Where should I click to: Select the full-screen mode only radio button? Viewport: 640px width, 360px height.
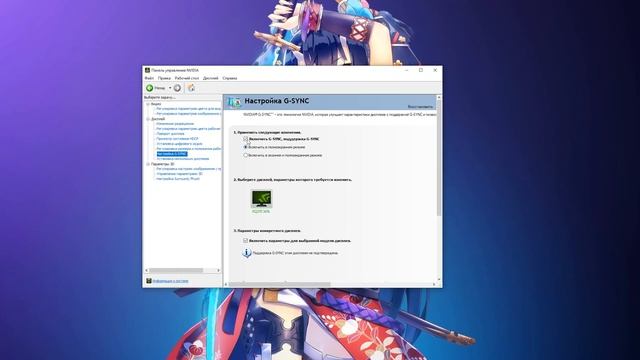click(245, 147)
